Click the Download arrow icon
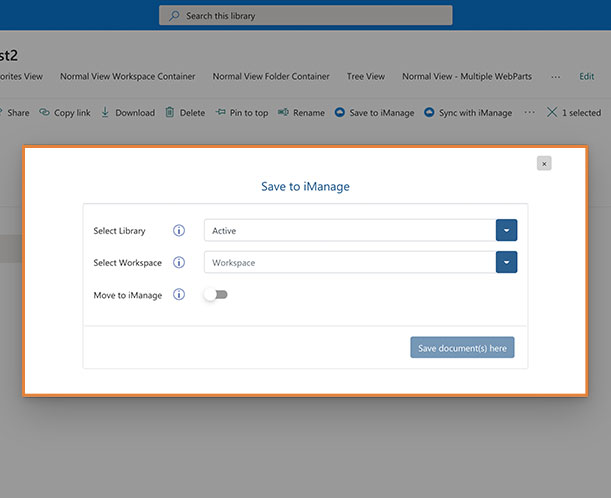 pyautogui.click(x=105, y=112)
